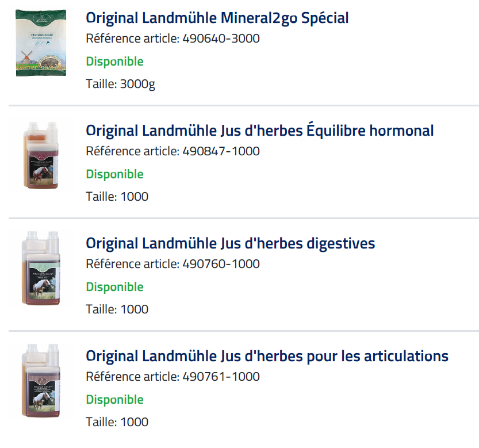The height and width of the screenshot is (448, 479).
Task: Click the Mineral2go Spécial product bag image
Action: pyautogui.click(x=41, y=43)
